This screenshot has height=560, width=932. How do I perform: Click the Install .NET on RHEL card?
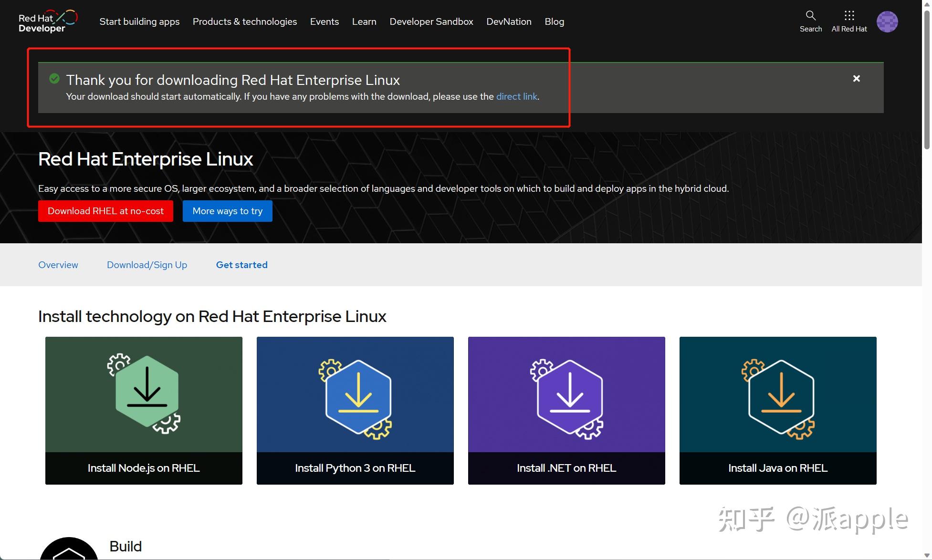click(x=566, y=410)
